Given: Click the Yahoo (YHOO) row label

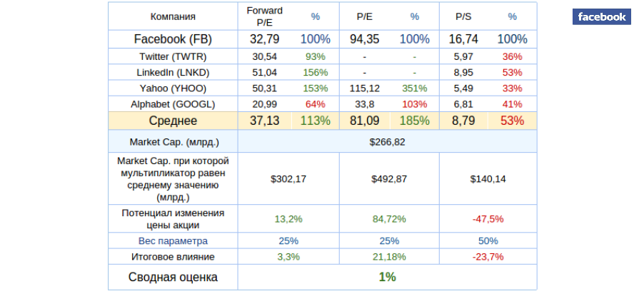Looking at the screenshot, I should pos(173,88).
